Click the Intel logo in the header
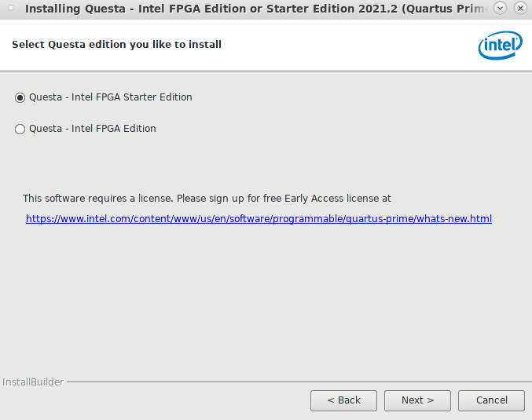Image resolution: width=532 pixels, height=420 pixels. (500, 46)
